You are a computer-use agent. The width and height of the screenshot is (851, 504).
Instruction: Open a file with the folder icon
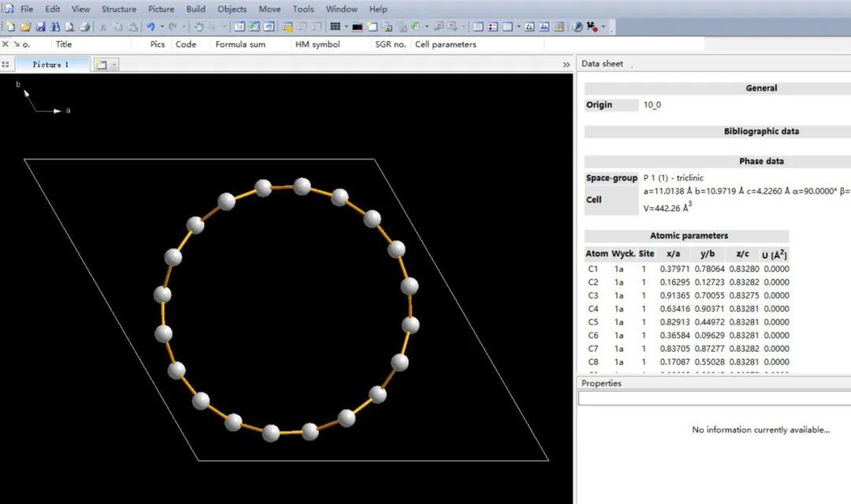[x=25, y=27]
